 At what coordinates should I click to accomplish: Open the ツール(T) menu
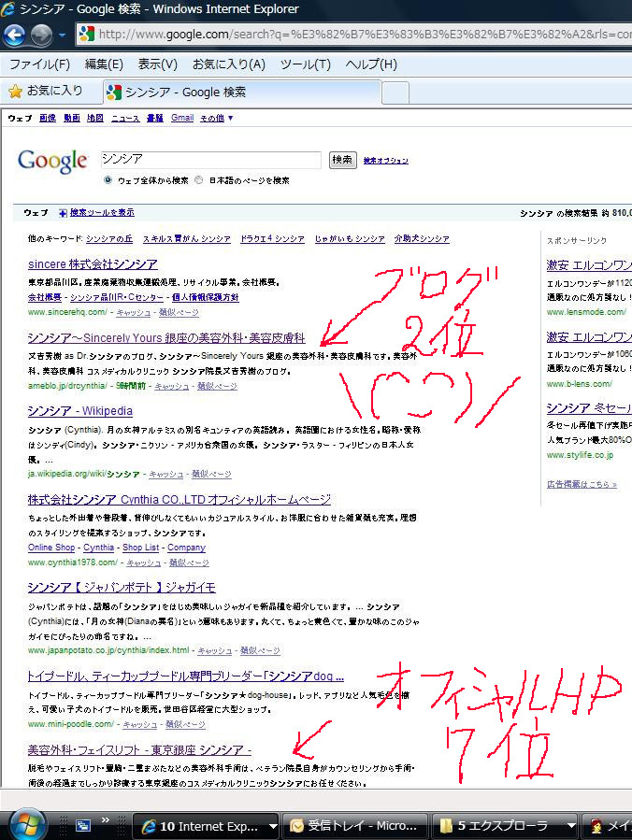pos(306,64)
